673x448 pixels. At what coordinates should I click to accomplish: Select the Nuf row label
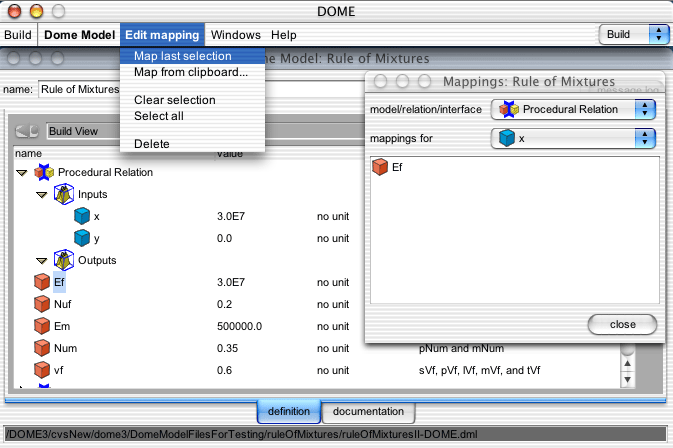tap(63, 304)
